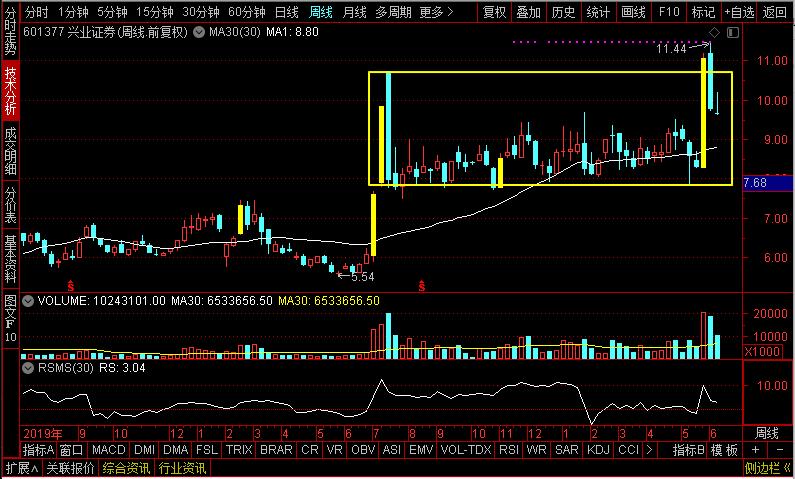Click the 窗口 window tab

tap(71, 450)
